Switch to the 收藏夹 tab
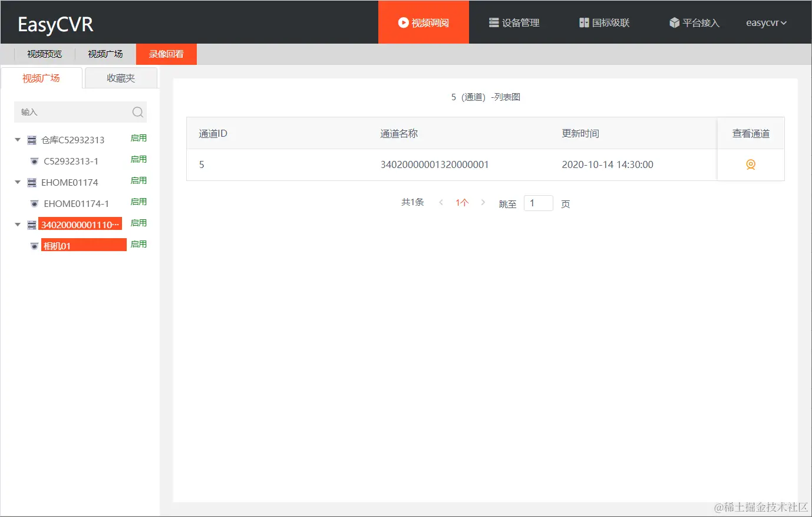Image resolution: width=812 pixels, height=517 pixels. click(x=120, y=77)
